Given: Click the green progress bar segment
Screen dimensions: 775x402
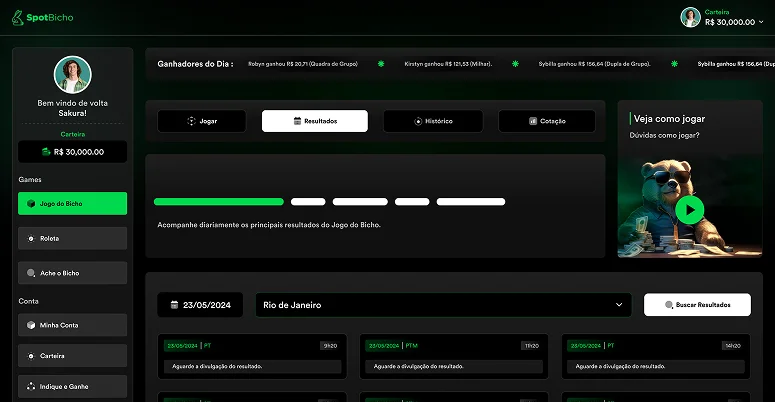Looking at the screenshot, I should coord(219,202).
